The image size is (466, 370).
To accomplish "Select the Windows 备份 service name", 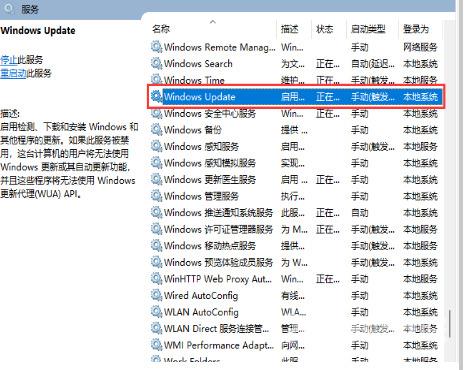I will click(x=193, y=130).
